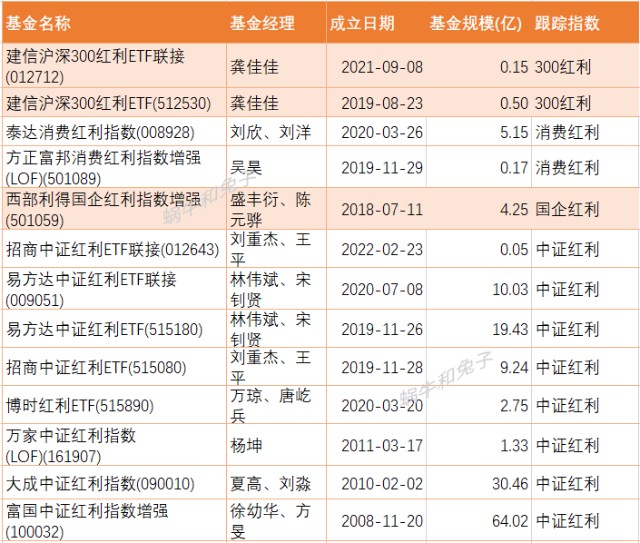This screenshot has width=640, height=543.
Task: Select cell 方正富邦消费红利指数增强(LOF)(501089)
Action: (x=114, y=167)
